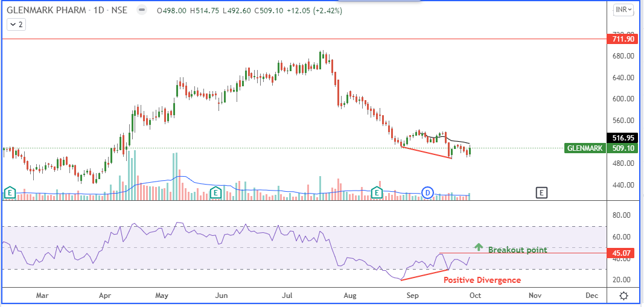Viewport: 644px width, 307px height.
Task: Click the Aug label on time axis
Action: click(x=349, y=295)
